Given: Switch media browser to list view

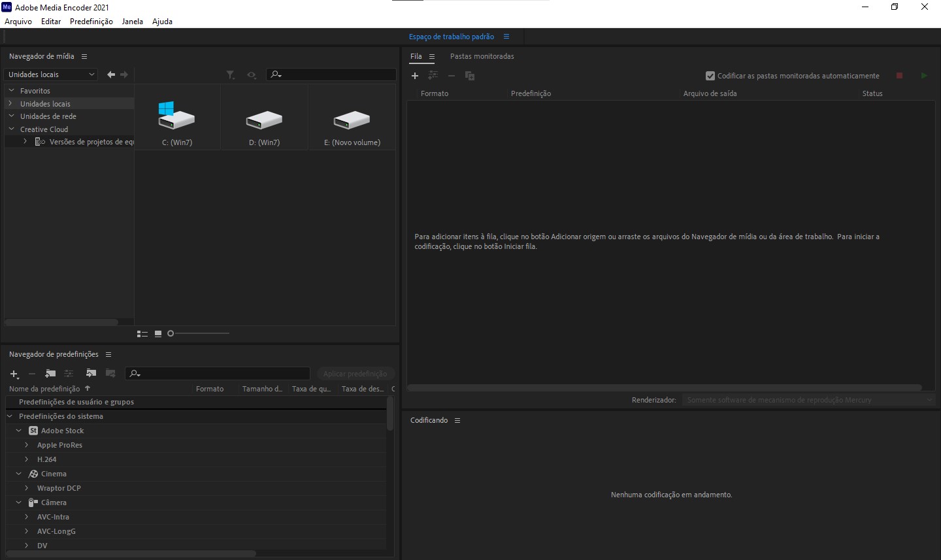Looking at the screenshot, I should coord(142,334).
